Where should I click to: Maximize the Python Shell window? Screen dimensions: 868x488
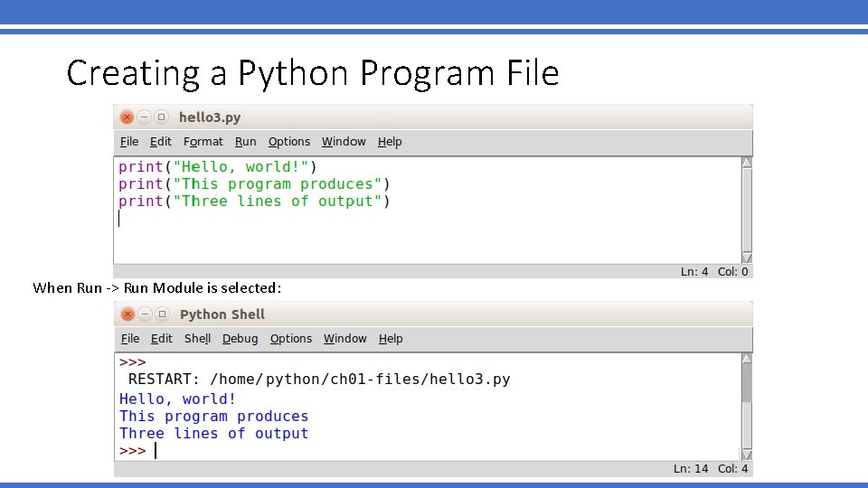coord(162,314)
